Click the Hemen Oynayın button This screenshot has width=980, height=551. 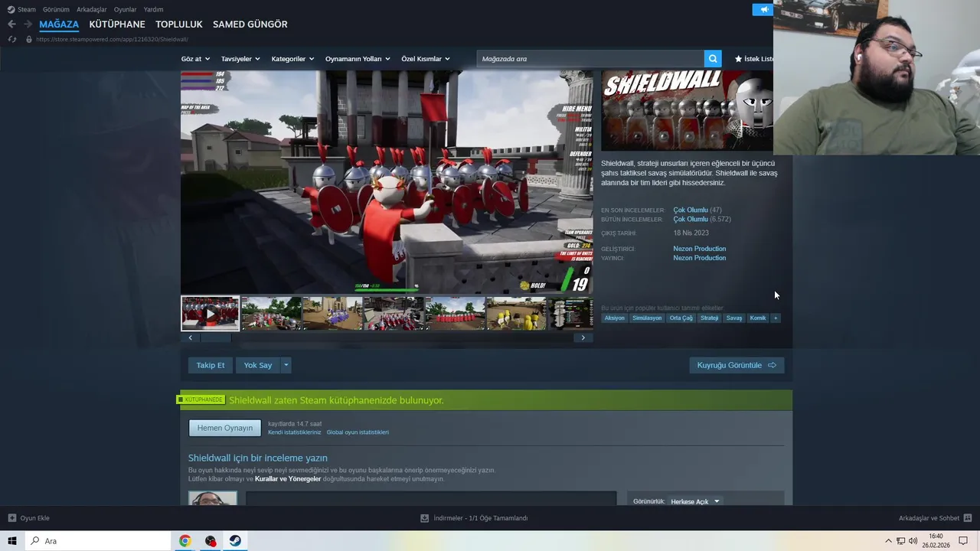pos(225,428)
